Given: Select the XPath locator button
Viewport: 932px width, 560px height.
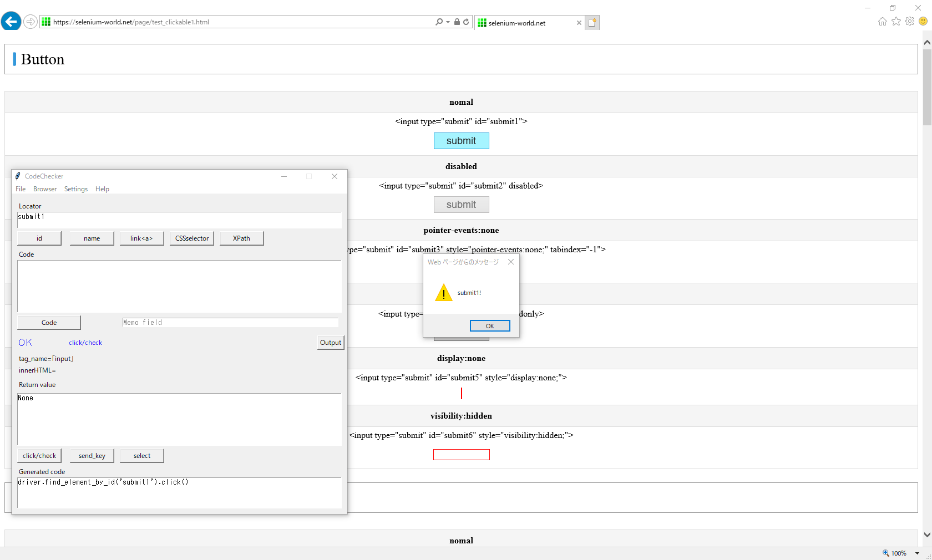Looking at the screenshot, I should 241,238.
